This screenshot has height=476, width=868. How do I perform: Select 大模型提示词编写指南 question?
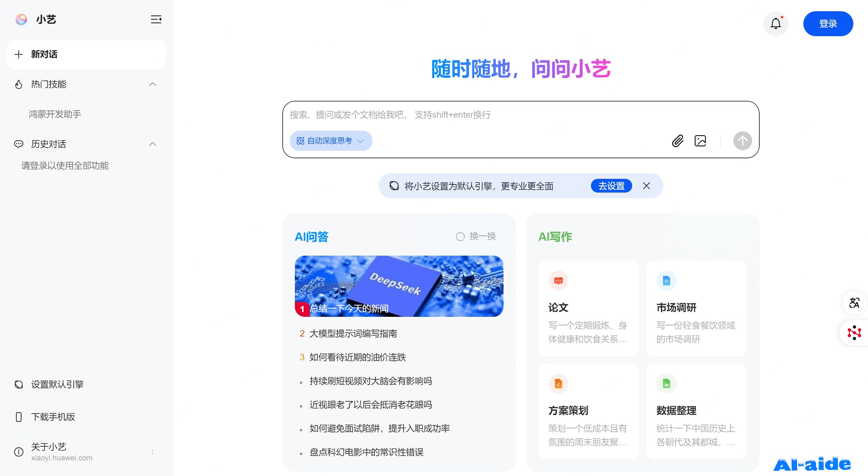pos(353,334)
